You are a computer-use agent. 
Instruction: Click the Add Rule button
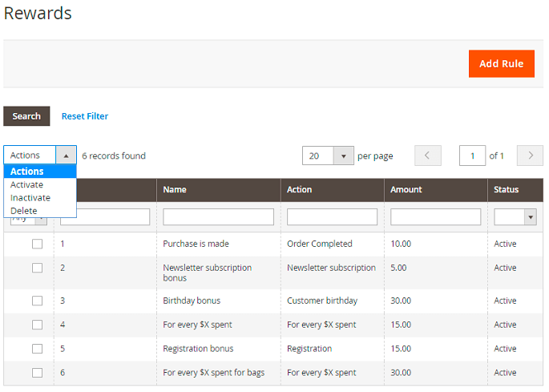pyautogui.click(x=501, y=64)
